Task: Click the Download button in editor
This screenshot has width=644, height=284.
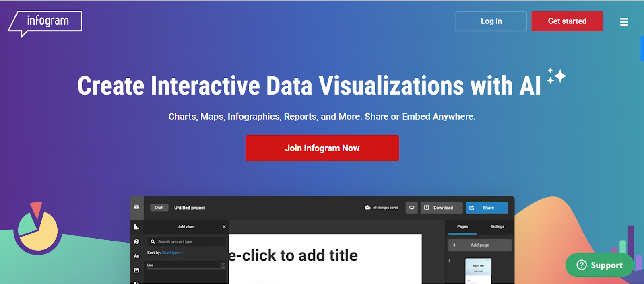Action: click(x=442, y=208)
